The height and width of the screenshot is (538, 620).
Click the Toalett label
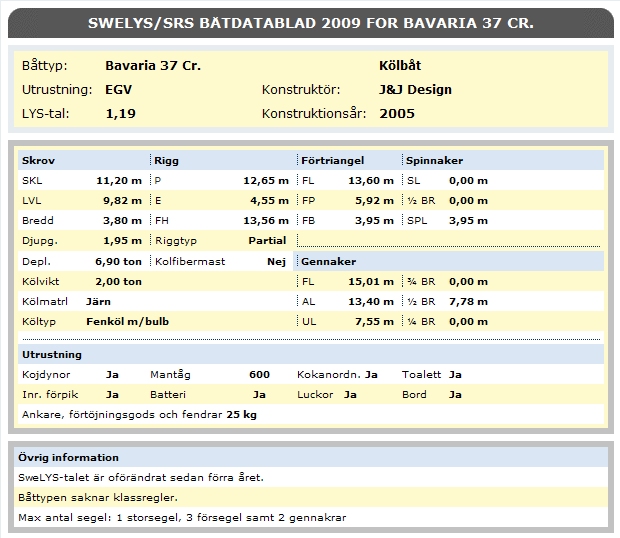click(421, 375)
